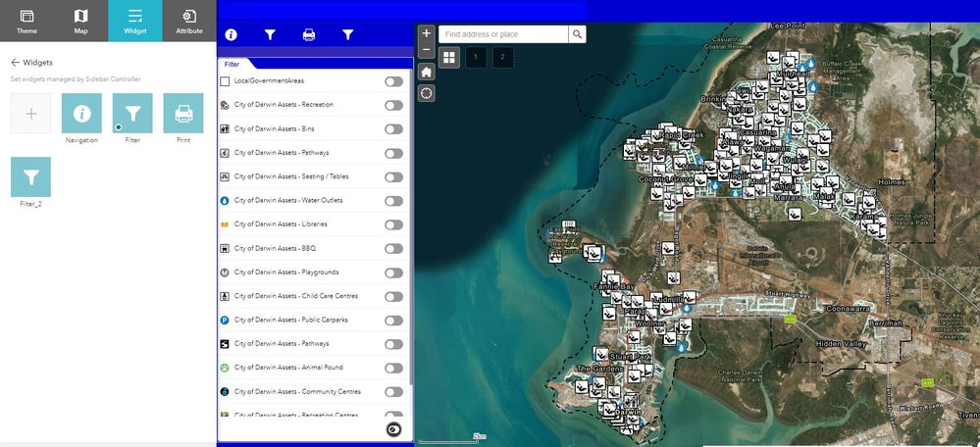Select the Filter tab in sidebar panel

[x=232, y=65]
